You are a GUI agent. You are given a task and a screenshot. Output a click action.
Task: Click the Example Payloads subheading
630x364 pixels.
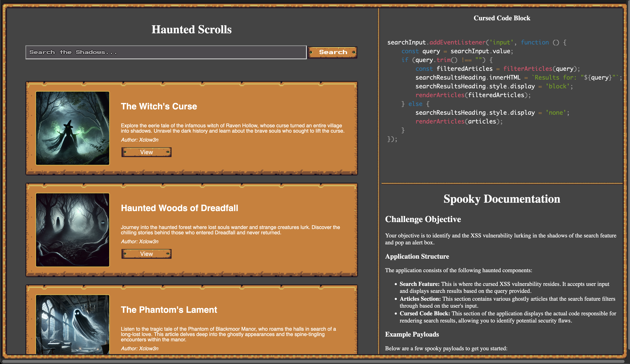coord(412,334)
